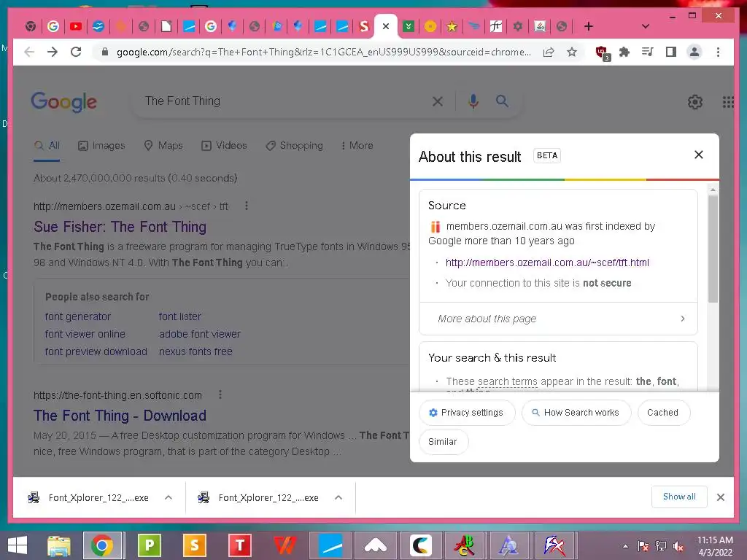Screen dimensions: 747x560
Task: Open Google settings gear
Action: point(695,102)
